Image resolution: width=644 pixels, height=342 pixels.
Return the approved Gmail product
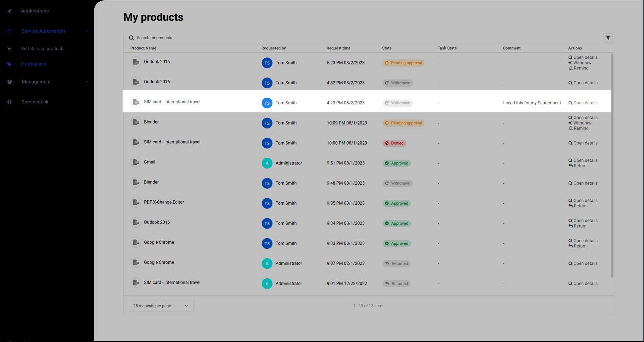pos(577,166)
